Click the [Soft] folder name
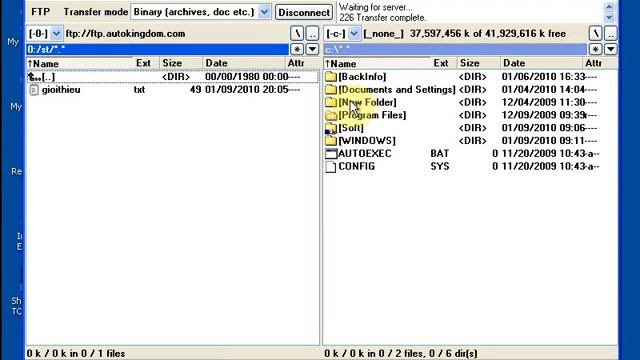 (351, 128)
